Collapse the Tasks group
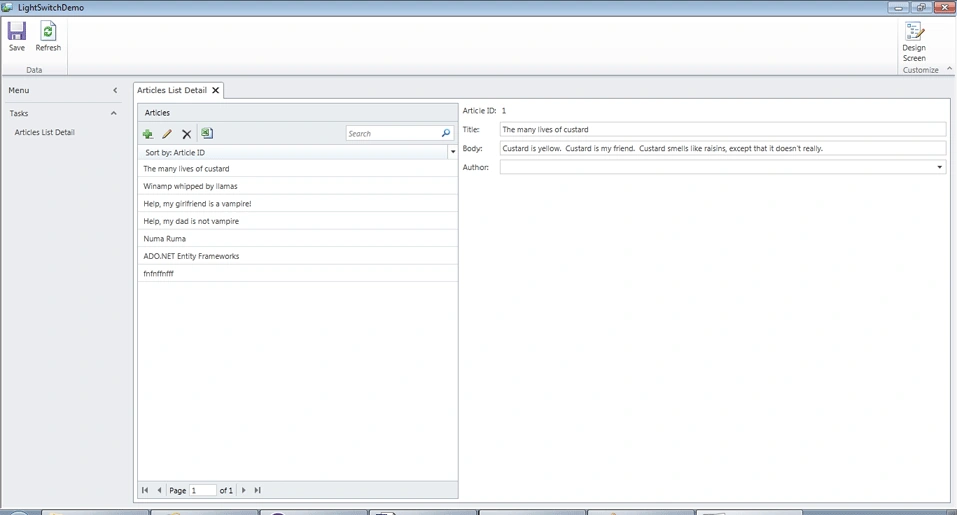The width and height of the screenshot is (957, 515). [x=114, y=113]
